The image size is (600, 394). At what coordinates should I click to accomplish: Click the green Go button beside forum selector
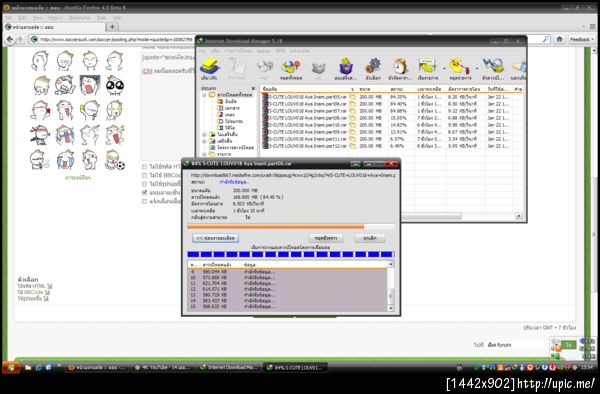pyautogui.click(x=569, y=345)
